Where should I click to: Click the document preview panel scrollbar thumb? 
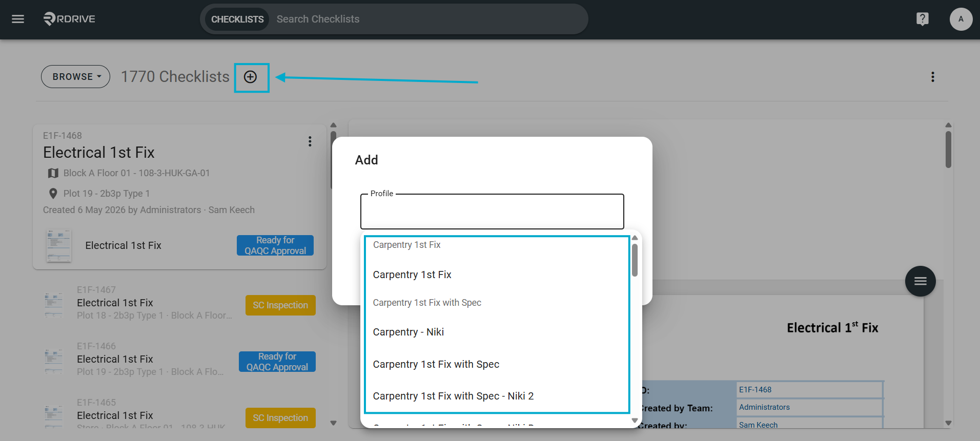point(948,149)
